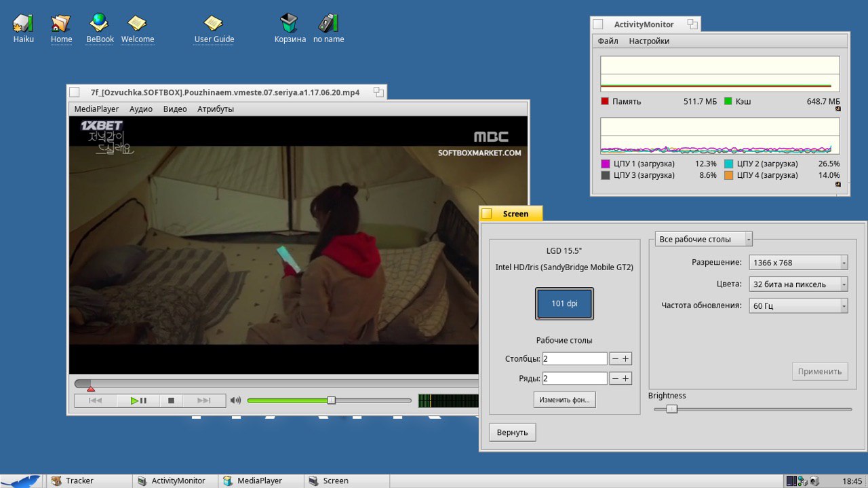Click the red seek position marker
This screenshot has height=488, width=868.
(x=91, y=389)
